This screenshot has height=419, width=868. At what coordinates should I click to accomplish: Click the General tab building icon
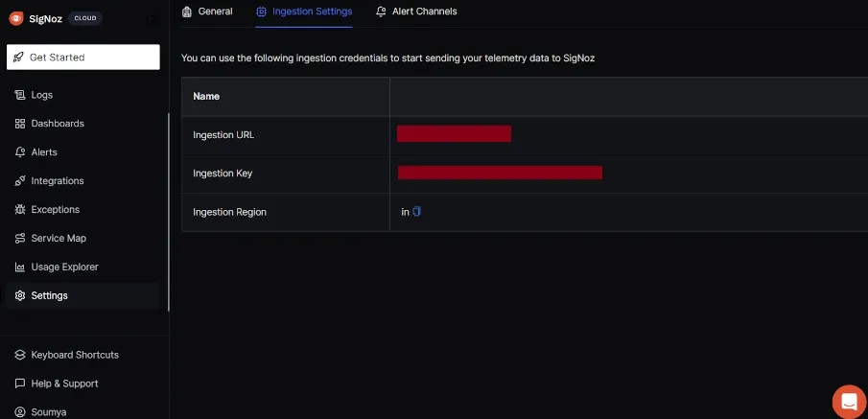[187, 12]
